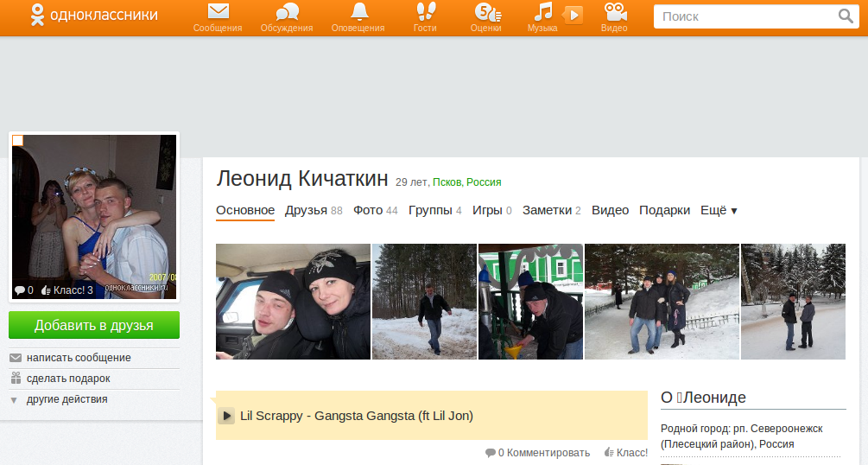Open the Игры 0 tab
Viewport: 868px width, 465px height.
point(491,210)
